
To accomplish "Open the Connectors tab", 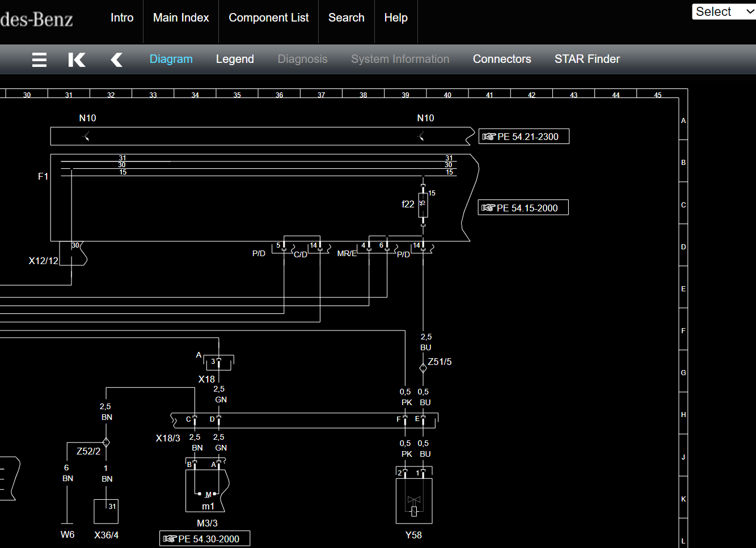I will 502,59.
